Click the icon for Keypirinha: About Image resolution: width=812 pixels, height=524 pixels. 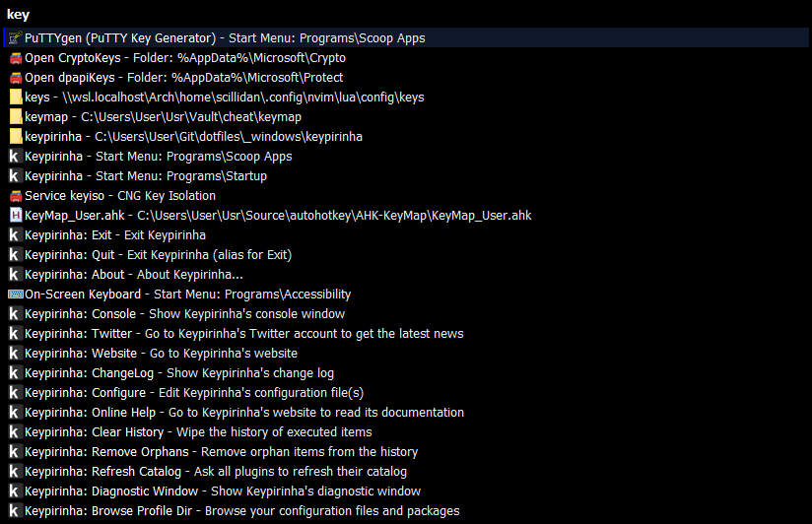point(16,274)
